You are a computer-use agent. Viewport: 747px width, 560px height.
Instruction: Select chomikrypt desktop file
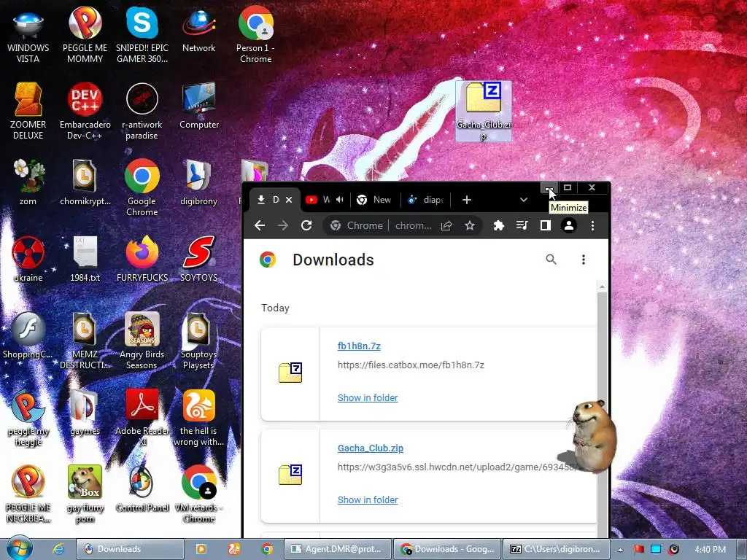(x=85, y=182)
